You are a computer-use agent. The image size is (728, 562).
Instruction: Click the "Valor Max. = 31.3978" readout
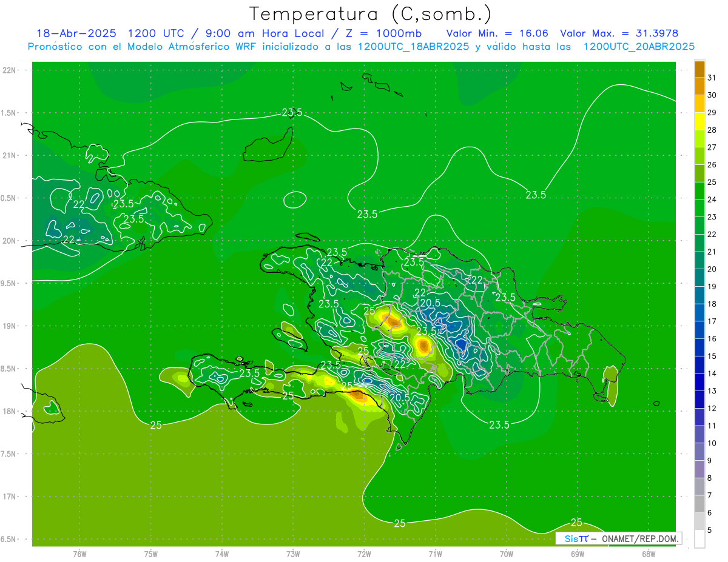click(619, 33)
